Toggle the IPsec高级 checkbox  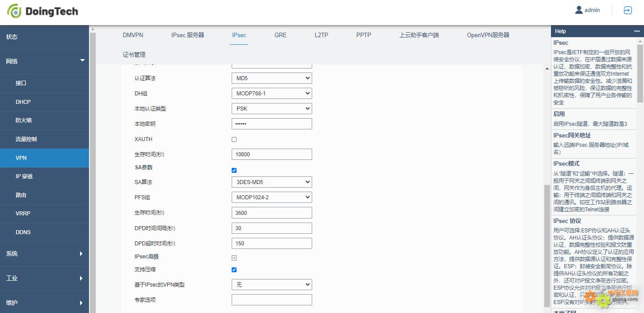pyautogui.click(x=234, y=258)
